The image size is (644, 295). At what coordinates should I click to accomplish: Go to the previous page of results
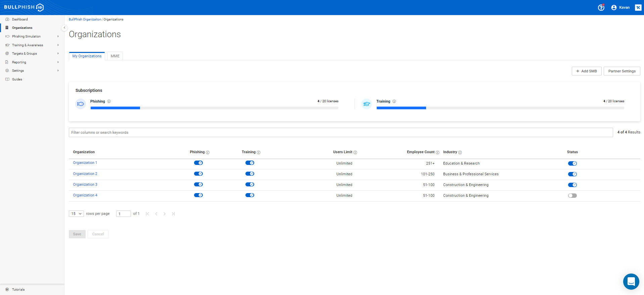point(156,214)
